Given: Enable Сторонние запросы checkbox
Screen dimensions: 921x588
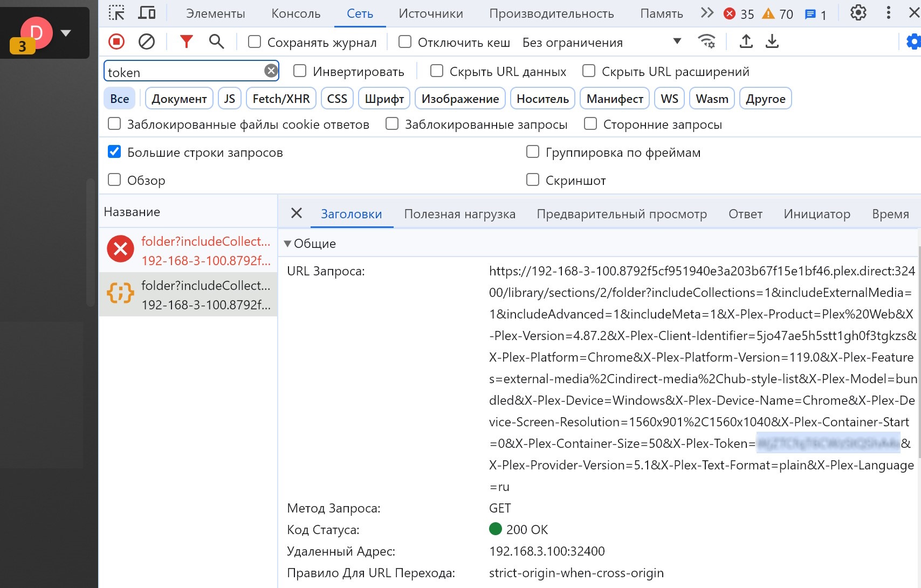Looking at the screenshot, I should pos(590,123).
